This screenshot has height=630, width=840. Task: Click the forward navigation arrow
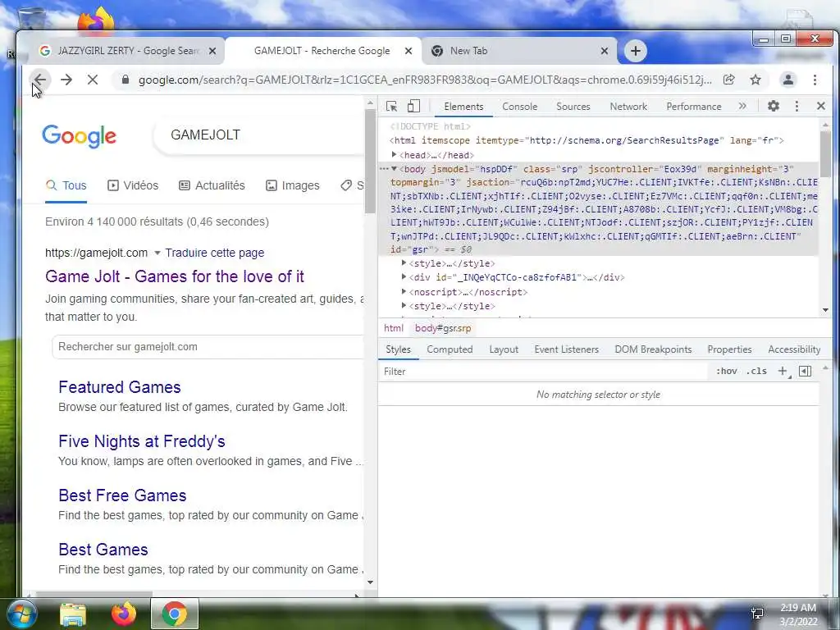pos(66,80)
